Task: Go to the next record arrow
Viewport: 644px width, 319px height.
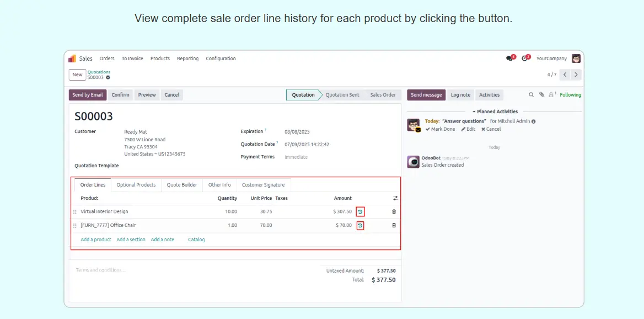Action: tap(576, 75)
